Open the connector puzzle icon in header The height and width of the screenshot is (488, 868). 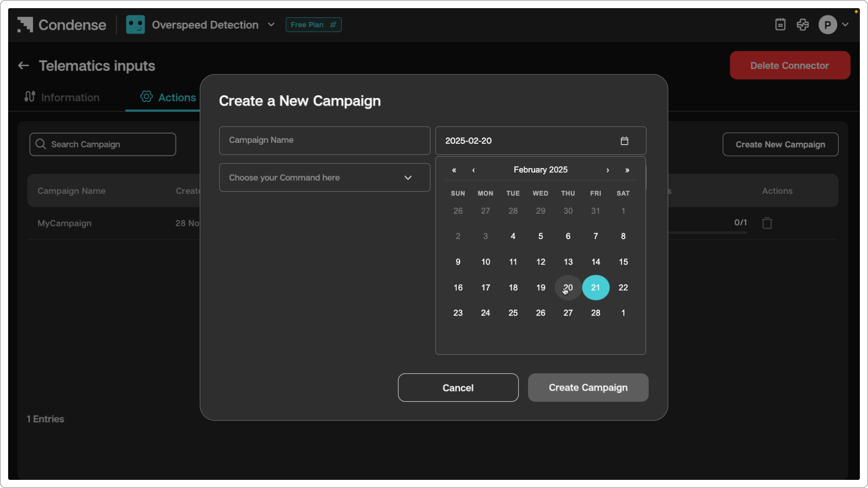click(803, 25)
